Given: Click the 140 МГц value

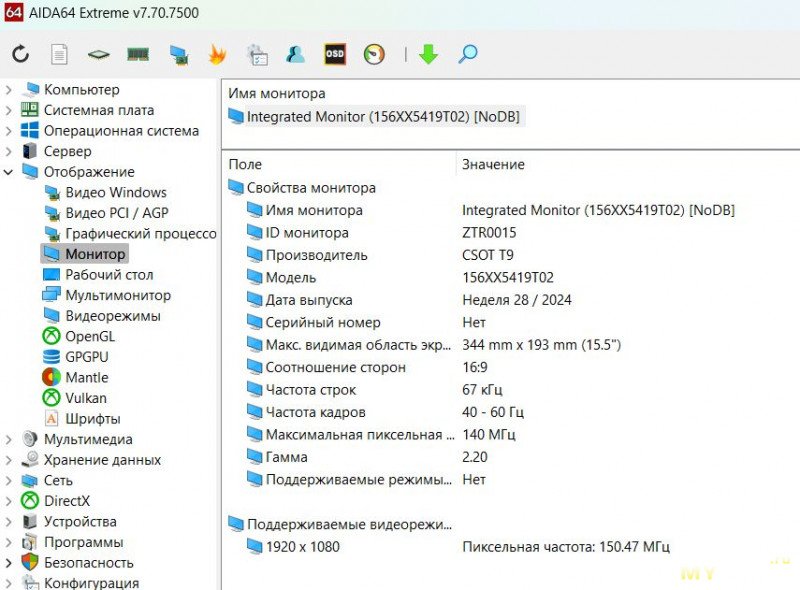Looking at the screenshot, I should pos(489,435).
